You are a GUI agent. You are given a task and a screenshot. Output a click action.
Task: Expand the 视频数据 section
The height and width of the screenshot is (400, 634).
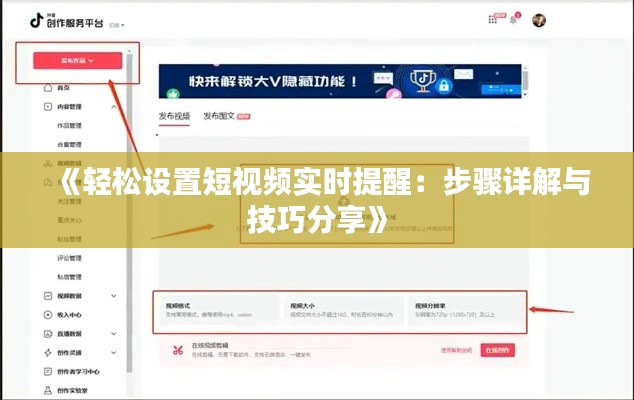(114, 296)
